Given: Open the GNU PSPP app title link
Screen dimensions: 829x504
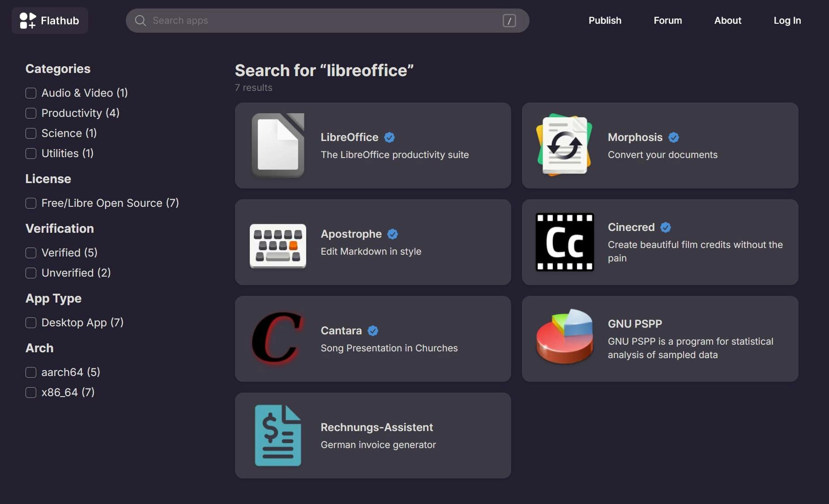Looking at the screenshot, I should (x=635, y=324).
